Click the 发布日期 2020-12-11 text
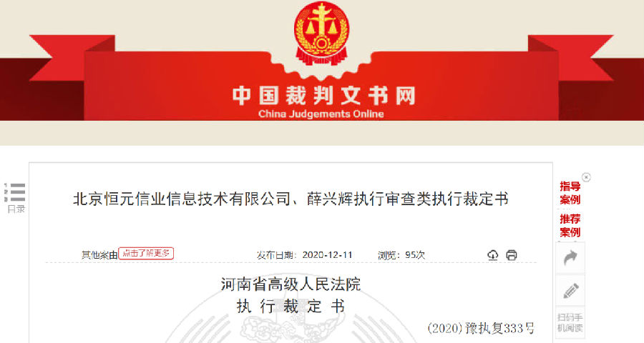Viewport: 644px width, 343px height. pyautogui.click(x=304, y=255)
